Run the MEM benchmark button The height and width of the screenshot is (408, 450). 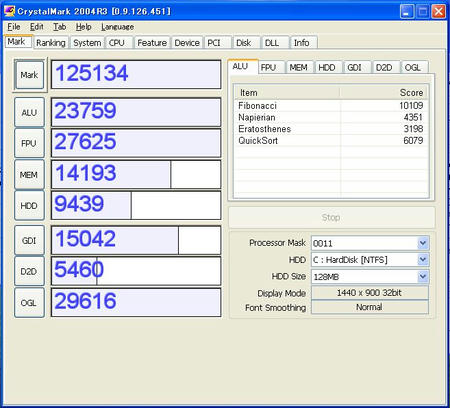29,175
